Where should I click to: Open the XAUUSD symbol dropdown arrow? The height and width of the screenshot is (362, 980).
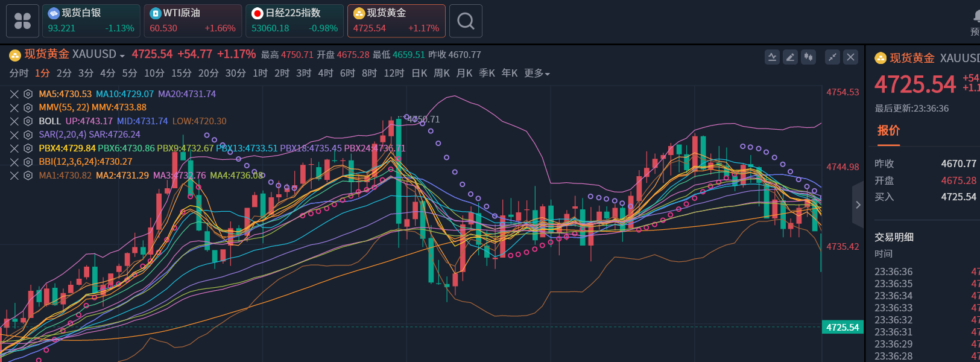(122, 56)
